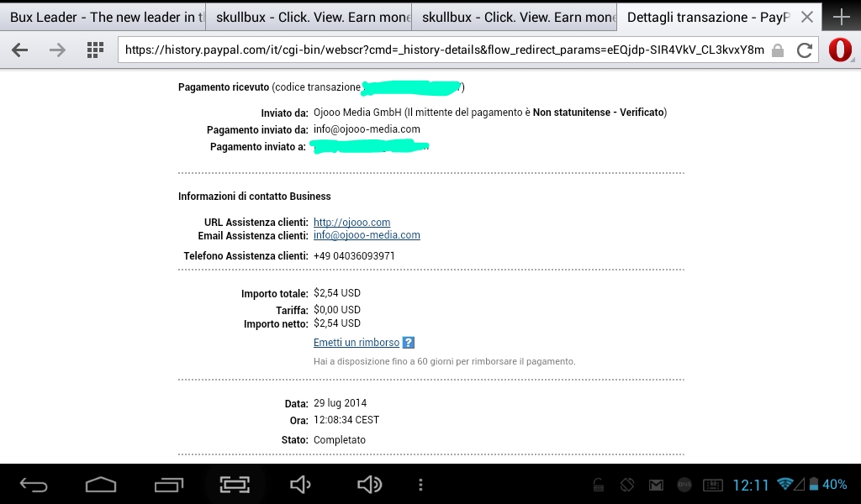This screenshot has height=504, width=861.
Task: Click the 60 giorni refund notice text
Action: (445, 361)
